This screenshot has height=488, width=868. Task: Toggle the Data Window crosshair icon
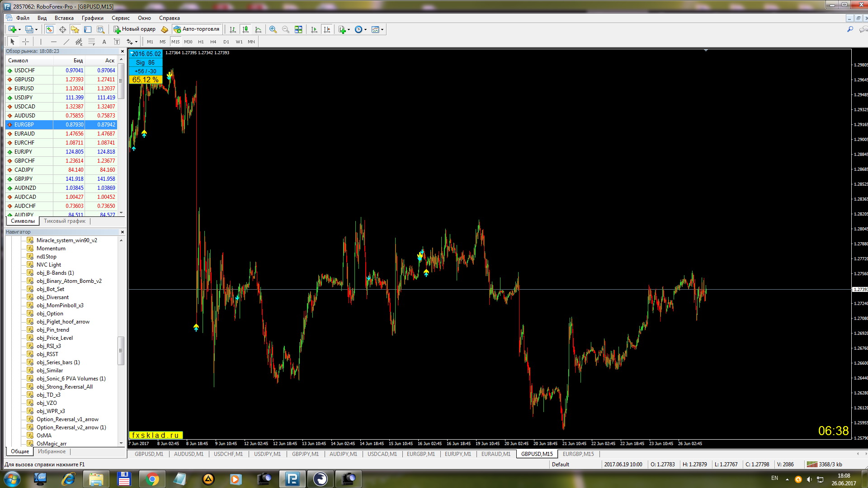pyautogui.click(x=62, y=29)
